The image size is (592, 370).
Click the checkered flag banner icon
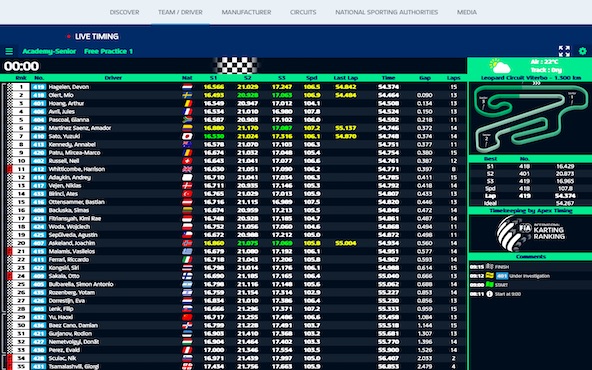tap(236, 65)
